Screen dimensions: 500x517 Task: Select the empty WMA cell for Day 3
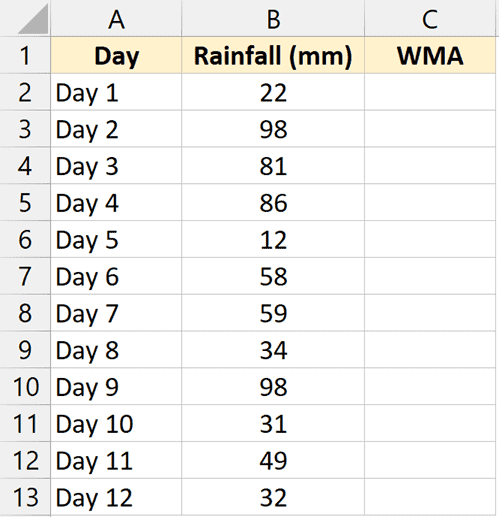430,166
